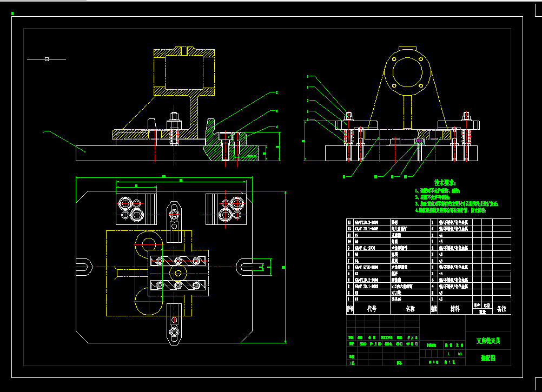The image size is (542, 392).
Task: Select the 技术要求 heading text
Action: click(x=445, y=183)
